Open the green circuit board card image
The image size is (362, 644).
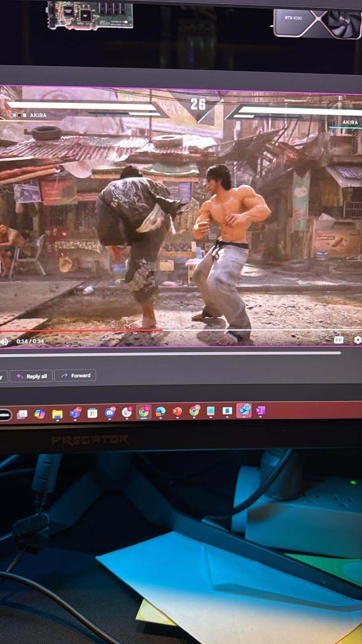(x=90, y=15)
